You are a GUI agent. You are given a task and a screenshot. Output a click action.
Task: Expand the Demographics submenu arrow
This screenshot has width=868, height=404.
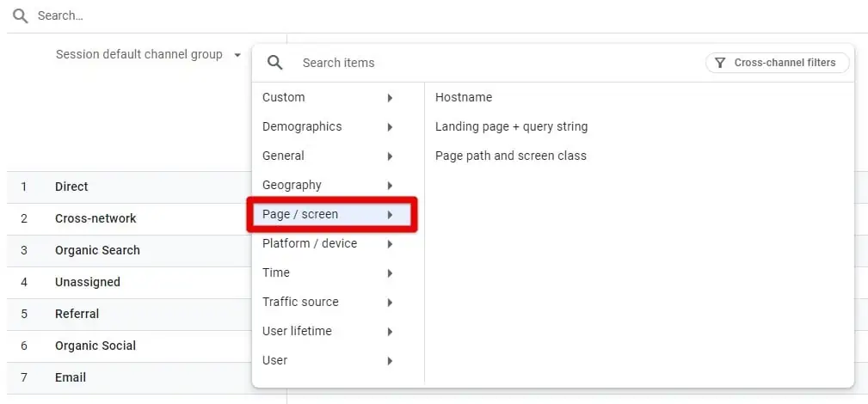point(390,127)
